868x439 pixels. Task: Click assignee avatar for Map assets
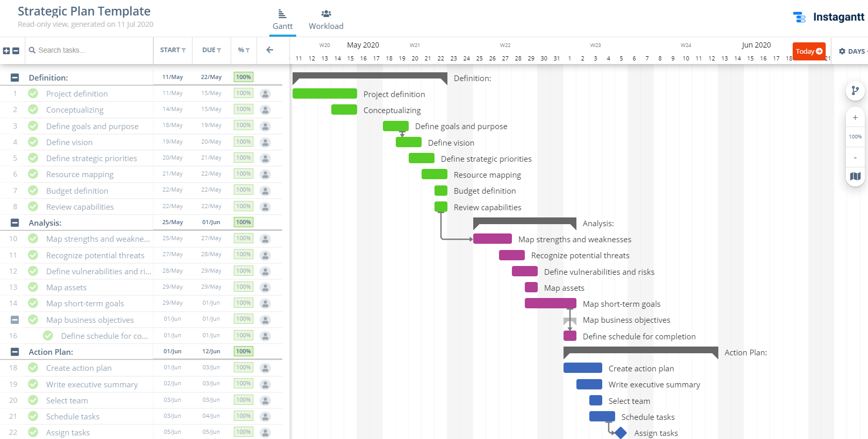click(x=265, y=287)
